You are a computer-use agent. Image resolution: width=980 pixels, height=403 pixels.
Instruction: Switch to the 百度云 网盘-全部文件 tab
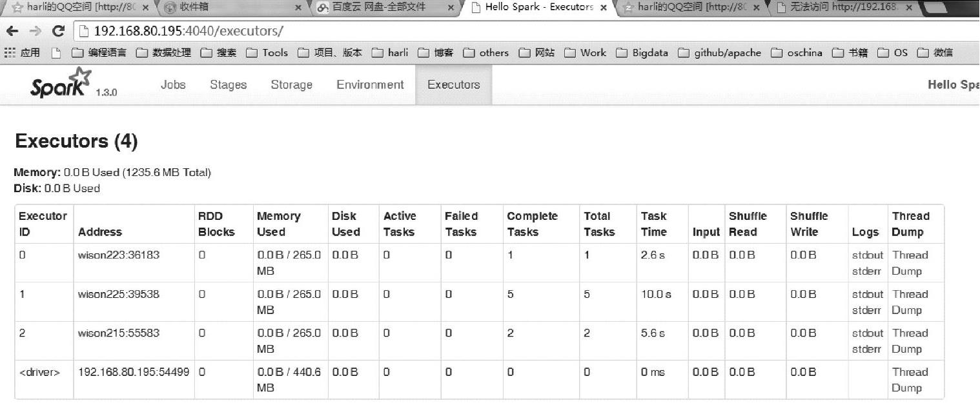pos(386,8)
